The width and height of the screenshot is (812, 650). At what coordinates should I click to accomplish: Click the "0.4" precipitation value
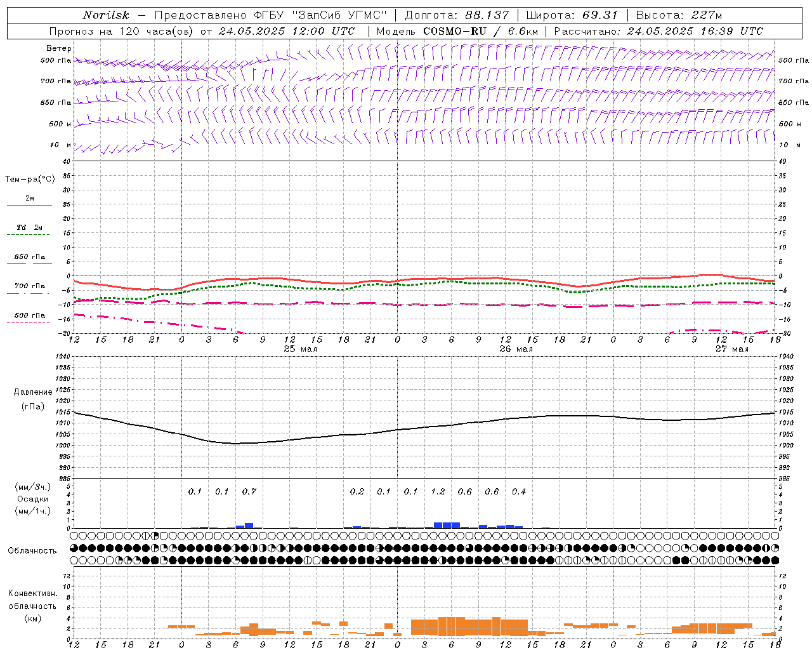click(519, 491)
